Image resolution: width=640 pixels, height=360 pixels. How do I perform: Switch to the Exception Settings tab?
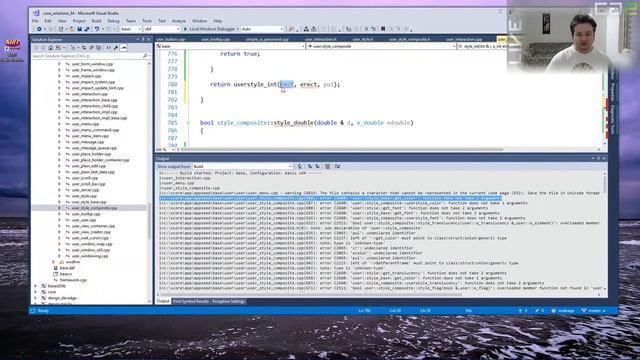click(x=229, y=301)
